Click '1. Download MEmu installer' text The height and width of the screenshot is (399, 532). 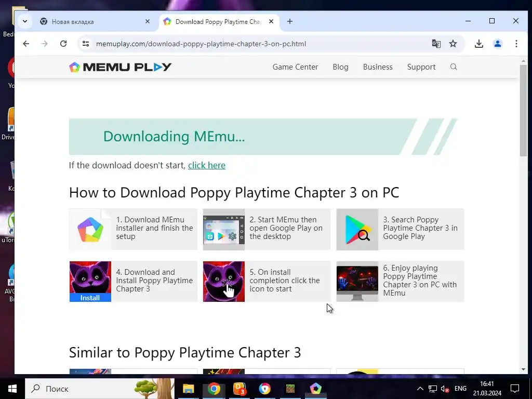pyautogui.click(x=154, y=228)
